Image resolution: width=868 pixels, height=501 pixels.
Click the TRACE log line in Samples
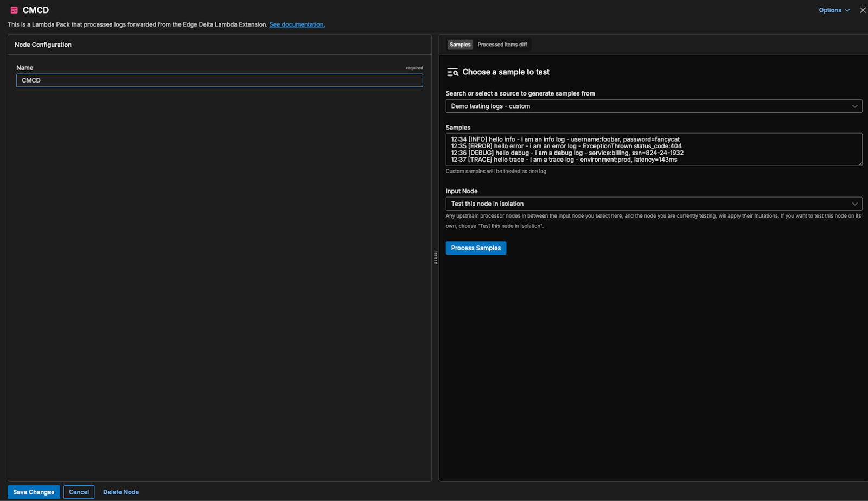pyautogui.click(x=564, y=160)
